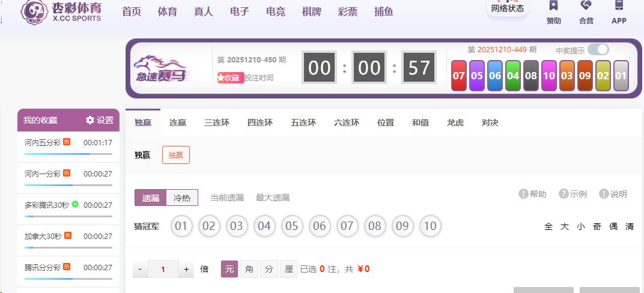Select horse number 05 ball
This screenshot has height=293, width=644.
(x=291, y=226)
